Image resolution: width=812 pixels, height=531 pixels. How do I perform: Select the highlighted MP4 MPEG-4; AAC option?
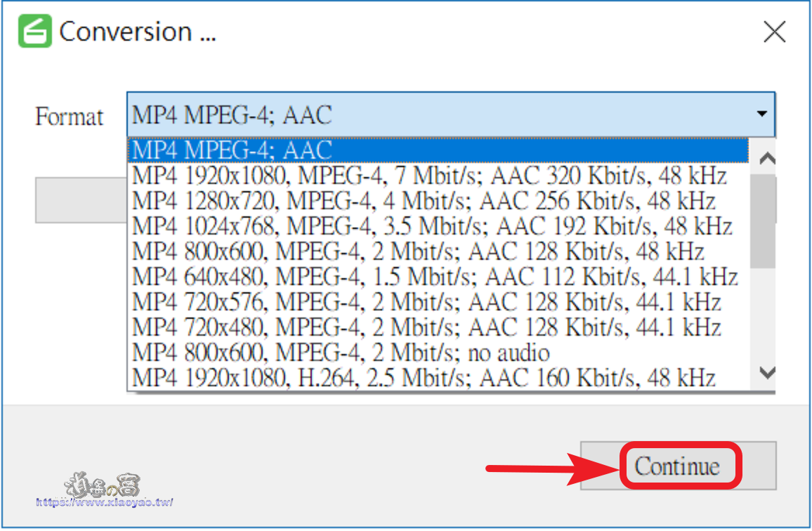pyautogui.click(x=438, y=150)
